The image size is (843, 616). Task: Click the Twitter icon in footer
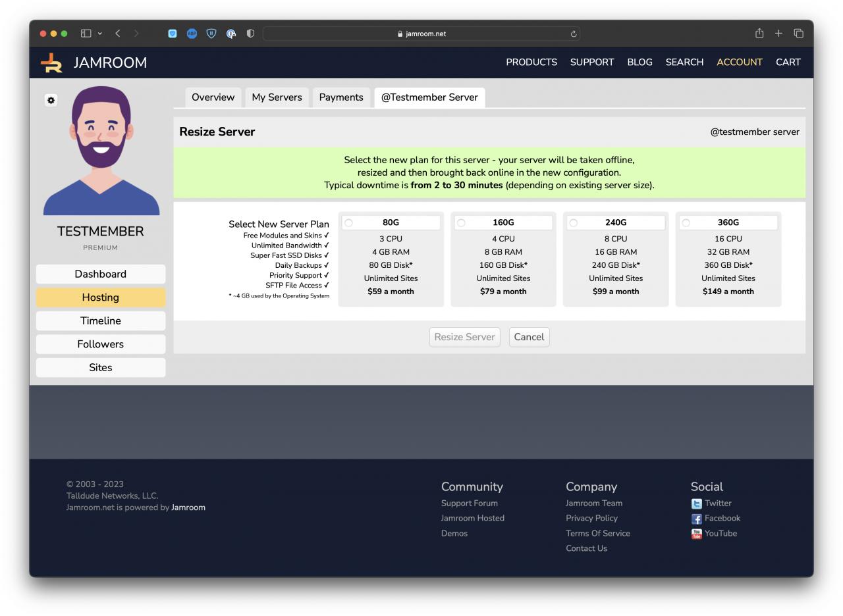tap(696, 503)
